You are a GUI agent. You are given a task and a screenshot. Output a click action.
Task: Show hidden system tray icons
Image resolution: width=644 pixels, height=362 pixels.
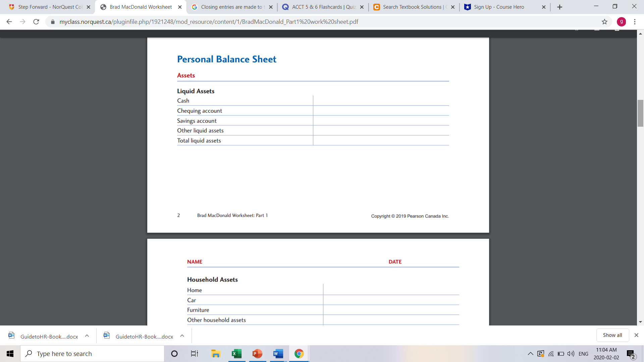530,354
